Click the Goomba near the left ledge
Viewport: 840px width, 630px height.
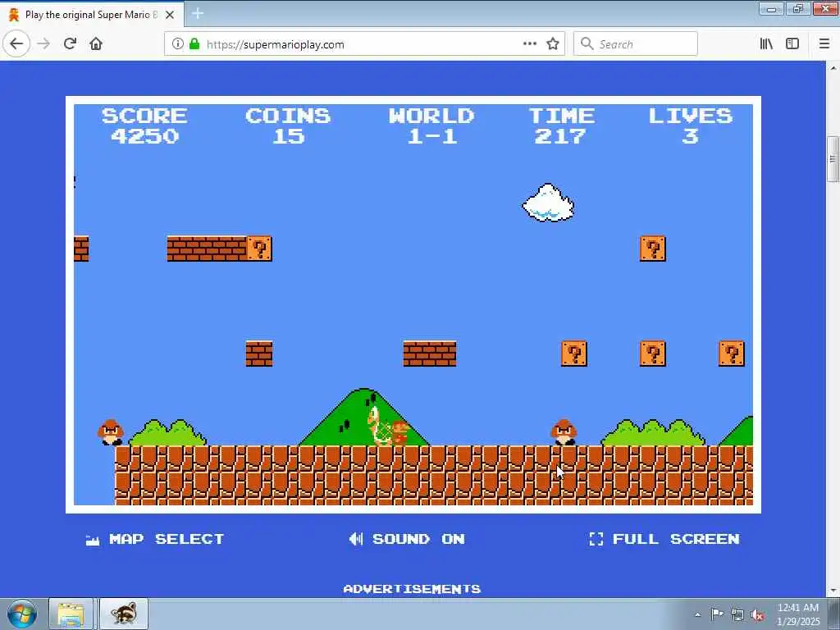click(x=111, y=432)
